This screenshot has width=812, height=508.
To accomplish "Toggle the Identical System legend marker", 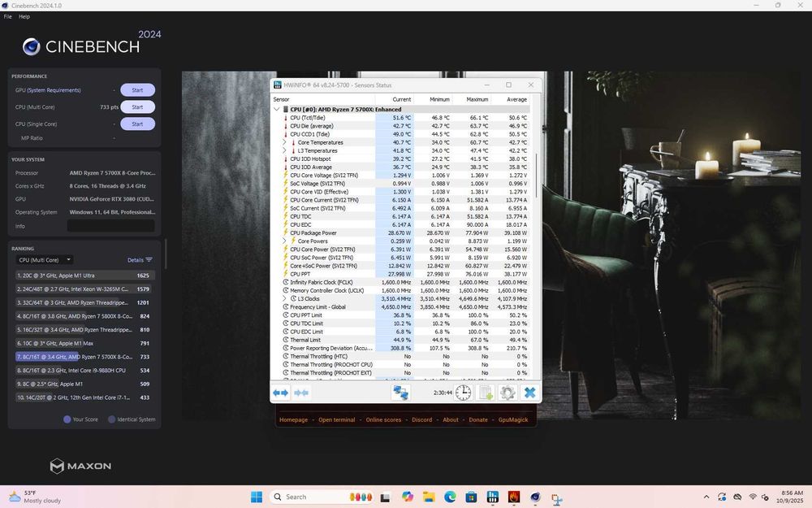I will 111,419.
